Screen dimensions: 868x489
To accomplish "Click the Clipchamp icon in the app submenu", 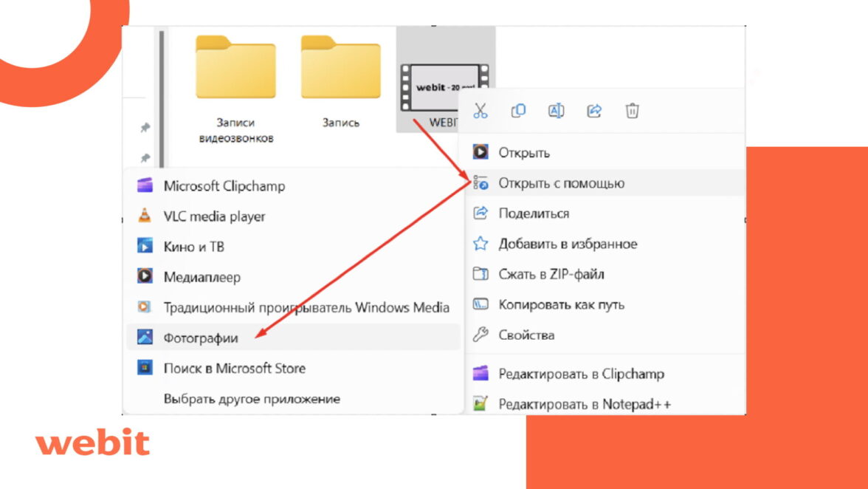I will coord(145,185).
